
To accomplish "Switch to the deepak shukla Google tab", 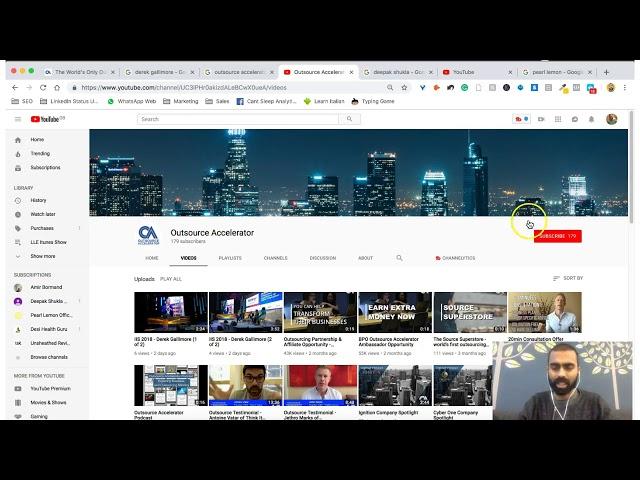I will (398, 72).
